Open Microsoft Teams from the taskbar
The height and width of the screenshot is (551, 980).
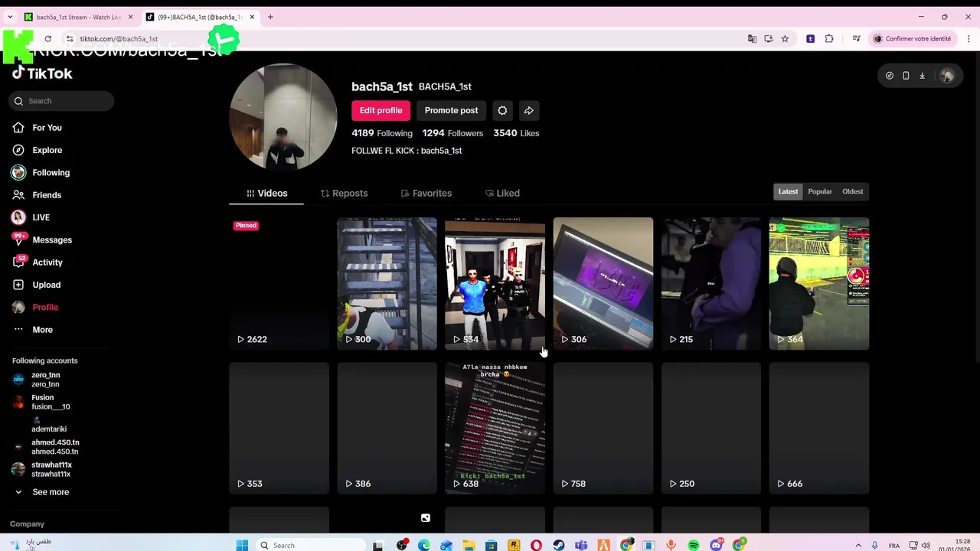581,545
